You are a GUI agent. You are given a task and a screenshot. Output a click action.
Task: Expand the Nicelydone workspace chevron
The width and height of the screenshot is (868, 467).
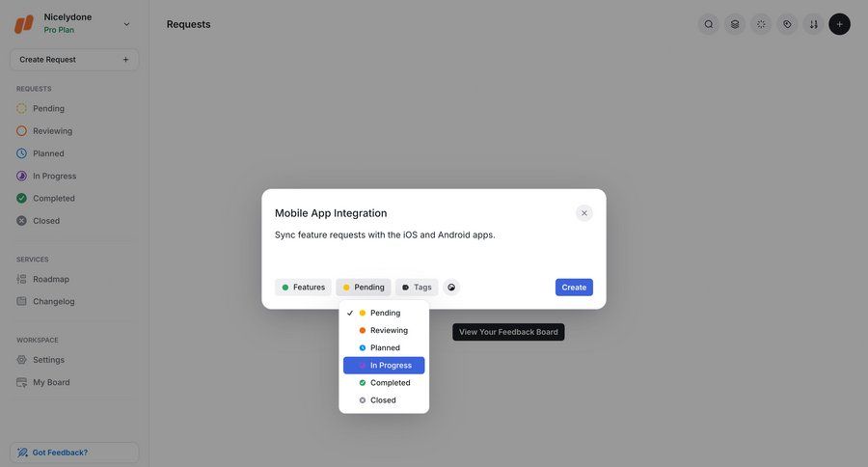tap(126, 24)
